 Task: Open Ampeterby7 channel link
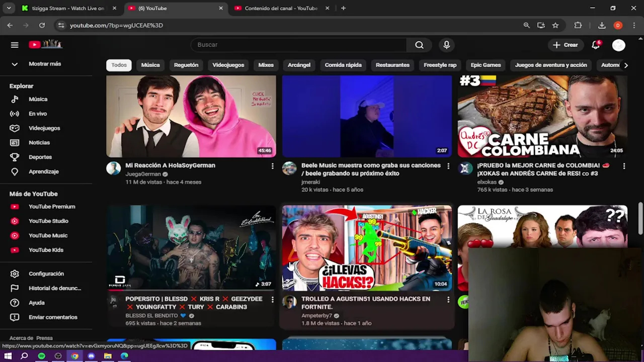click(316, 316)
